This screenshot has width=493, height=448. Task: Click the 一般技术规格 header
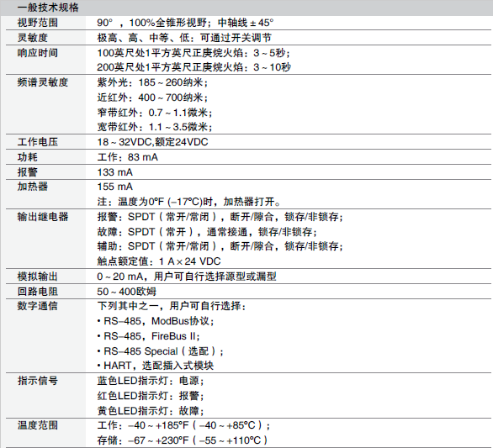click(48, 8)
